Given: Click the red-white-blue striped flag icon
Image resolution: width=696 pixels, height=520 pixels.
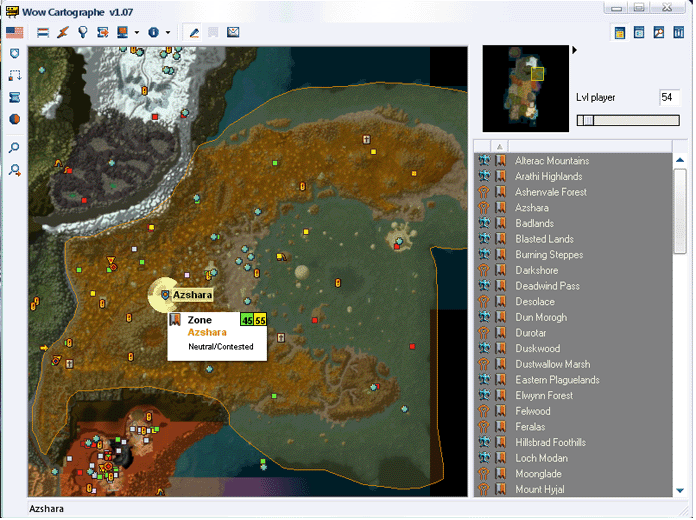Looking at the screenshot, I should 43,32.
